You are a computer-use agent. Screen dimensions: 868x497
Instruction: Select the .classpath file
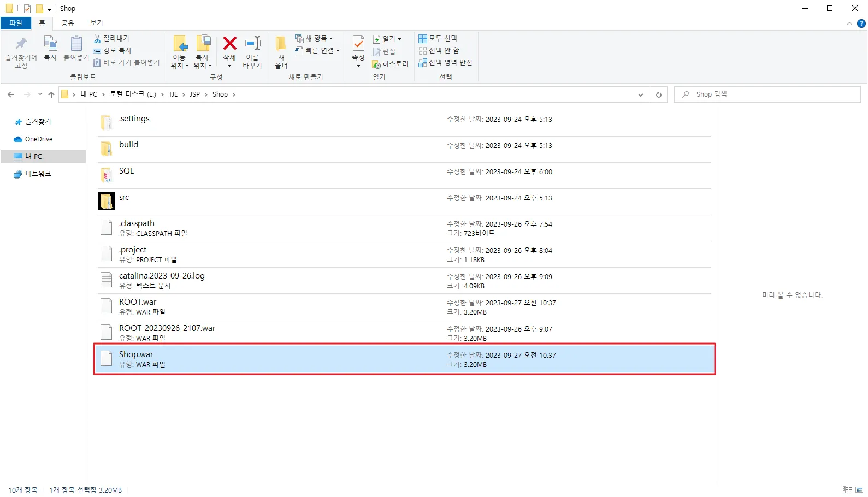pyautogui.click(x=404, y=228)
